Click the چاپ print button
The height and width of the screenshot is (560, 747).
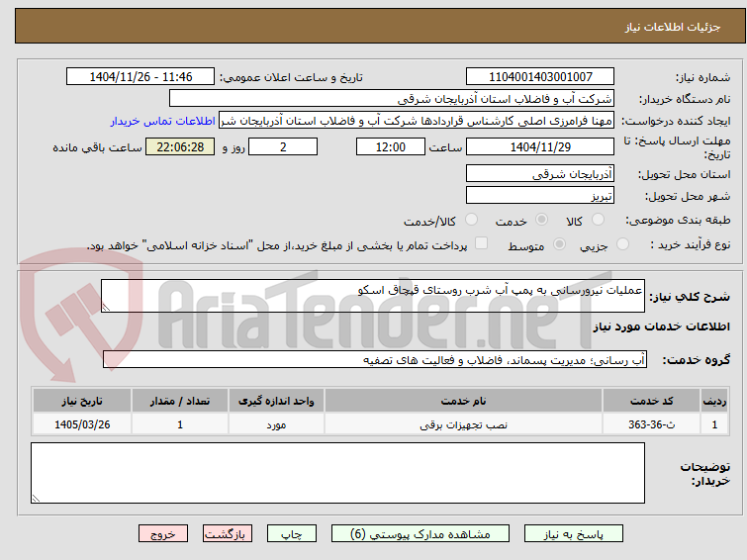tap(292, 534)
